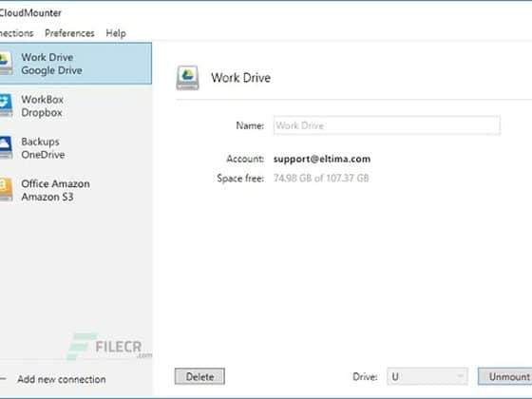
Task: Open the Drive letter dropdown showing U
Action: [427, 376]
